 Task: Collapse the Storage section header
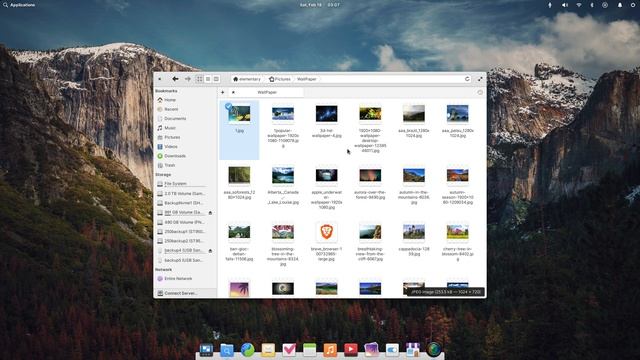(x=163, y=175)
